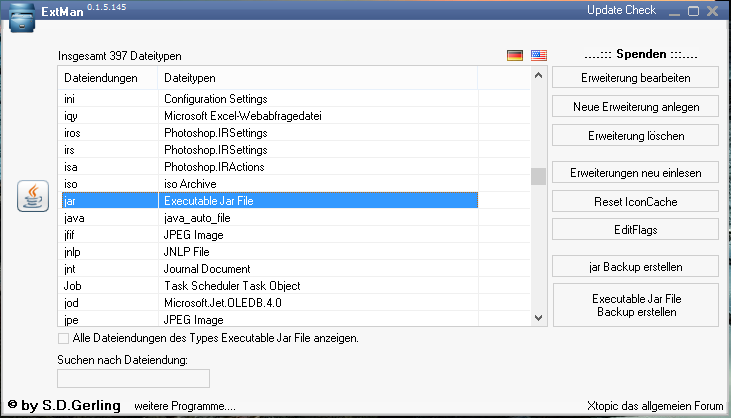Click Erweiterung löschen button
The width and height of the screenshot is (731, 418).
(x=635, y=134)
